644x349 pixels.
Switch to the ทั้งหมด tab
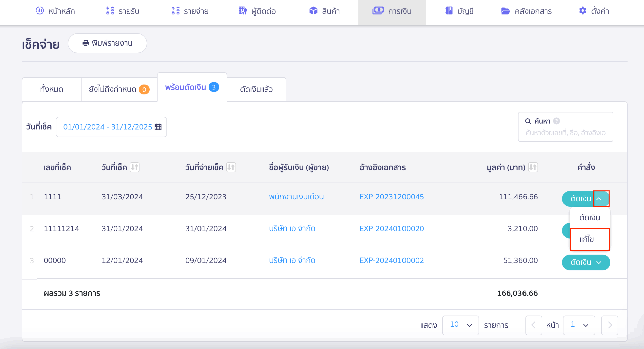pos(52,89)
